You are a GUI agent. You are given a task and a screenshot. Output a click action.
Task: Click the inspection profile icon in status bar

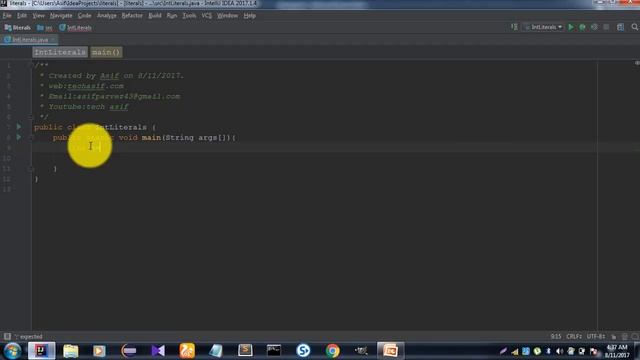[624, 336]
